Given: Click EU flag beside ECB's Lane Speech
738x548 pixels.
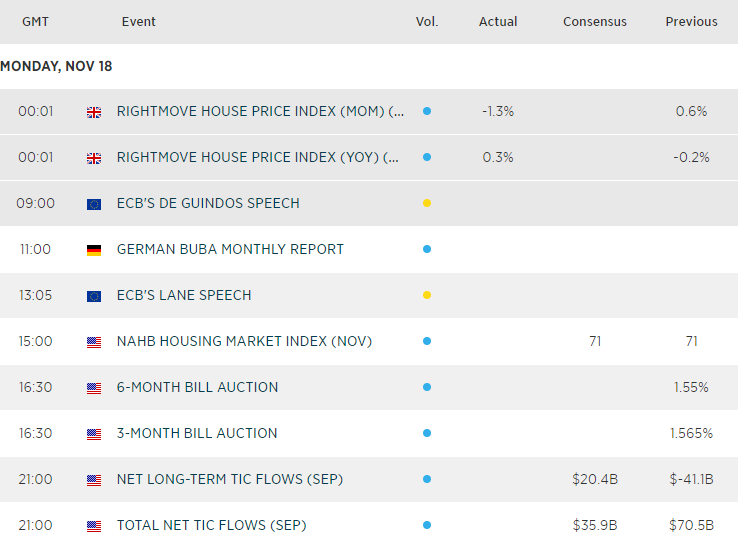Looking at the screenshot, I should [94, 296].
